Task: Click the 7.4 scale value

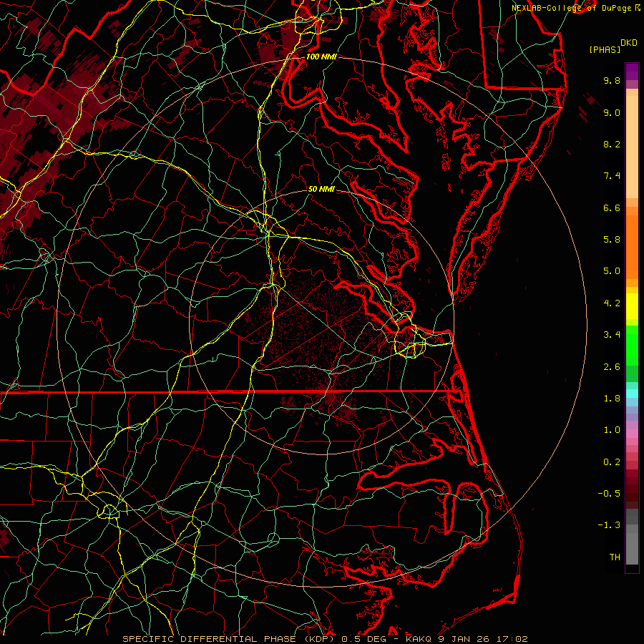Action: pos(612,176)
